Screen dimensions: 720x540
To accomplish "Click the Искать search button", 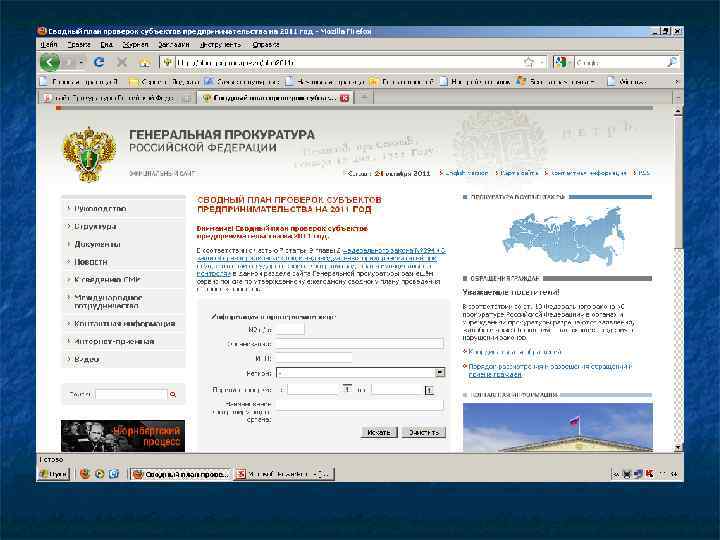I will pos(379,432).
